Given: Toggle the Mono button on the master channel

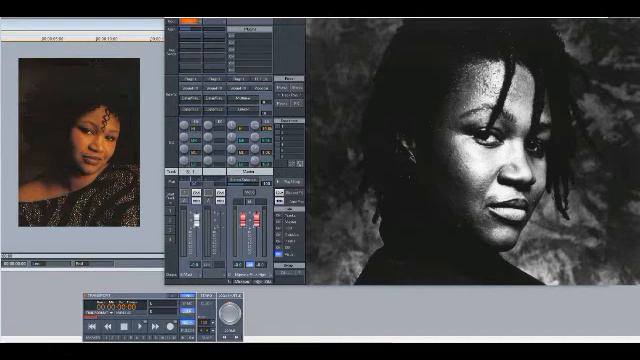Looking at the screenshot, I should 249,192.
